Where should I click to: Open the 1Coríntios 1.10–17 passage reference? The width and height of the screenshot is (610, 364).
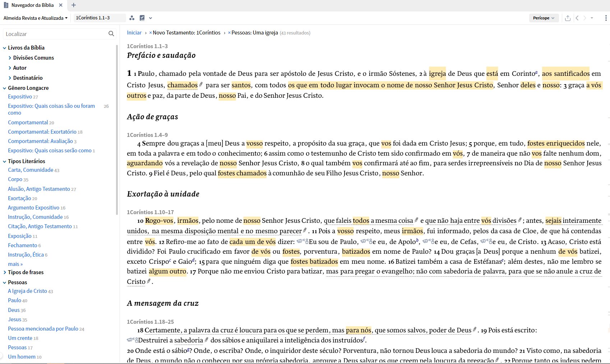(150, 212)
